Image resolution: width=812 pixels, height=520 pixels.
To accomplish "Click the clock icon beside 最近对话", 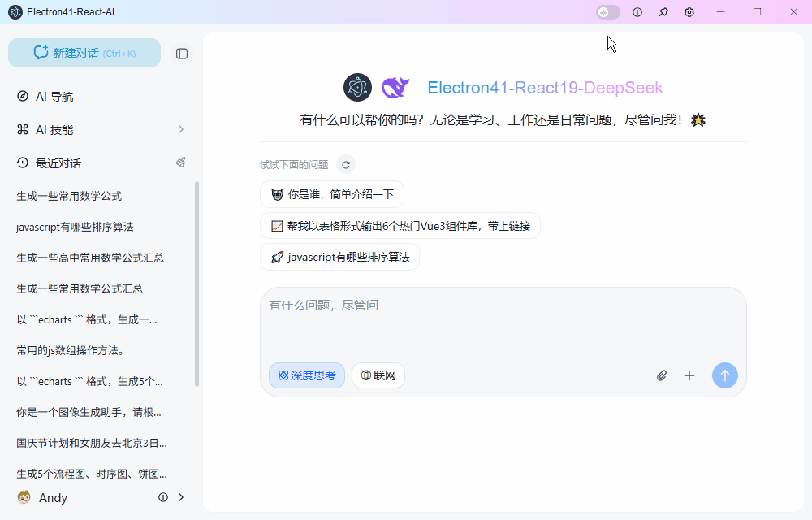I will pos(22,162).
